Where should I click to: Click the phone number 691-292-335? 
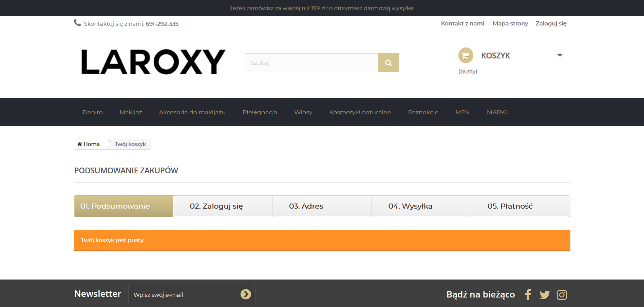tap(162, 24)
